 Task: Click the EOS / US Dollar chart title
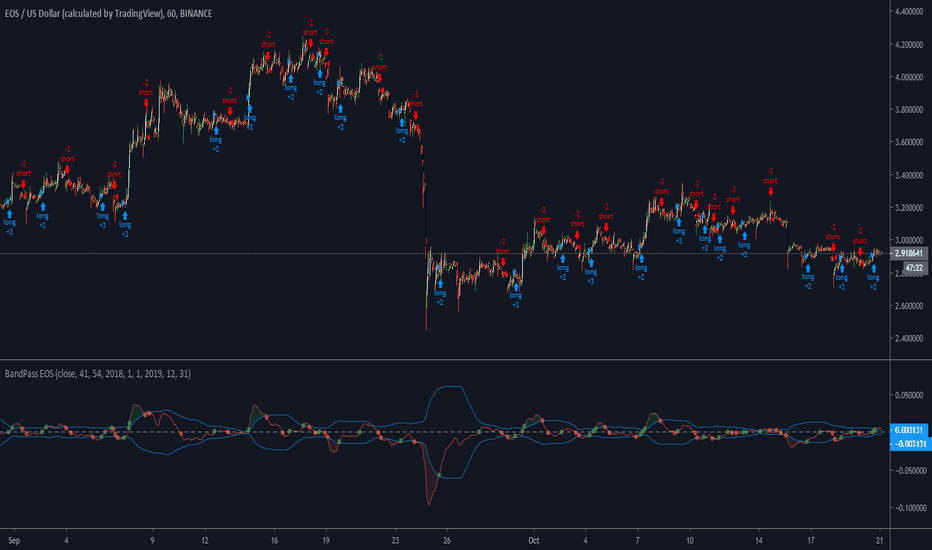(x=108, y=13)
